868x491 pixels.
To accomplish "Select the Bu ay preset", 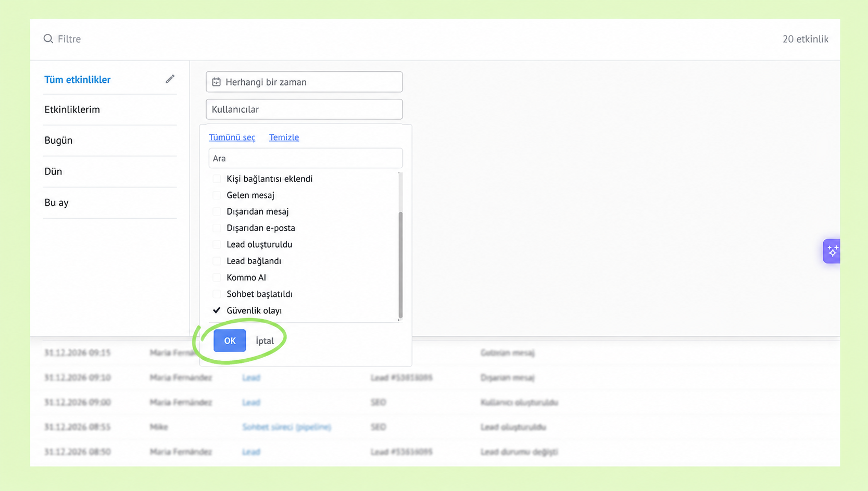I will 56,203.
